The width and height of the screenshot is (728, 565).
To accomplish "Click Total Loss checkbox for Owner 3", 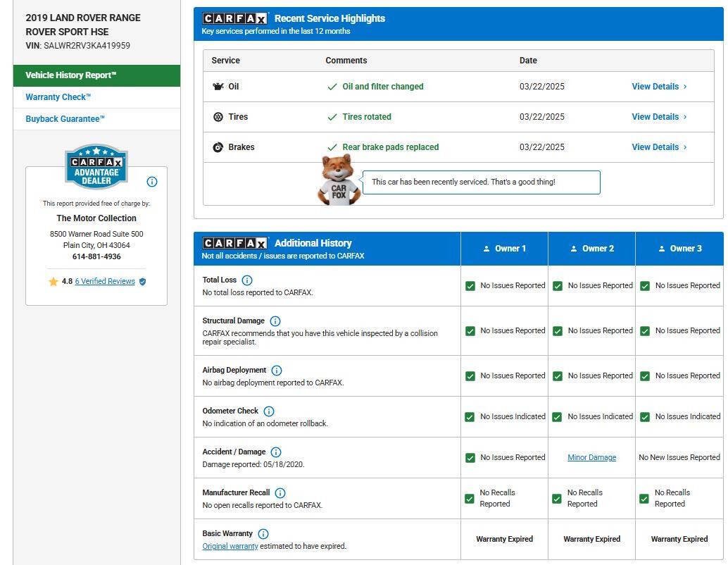I will pos(645,286).
